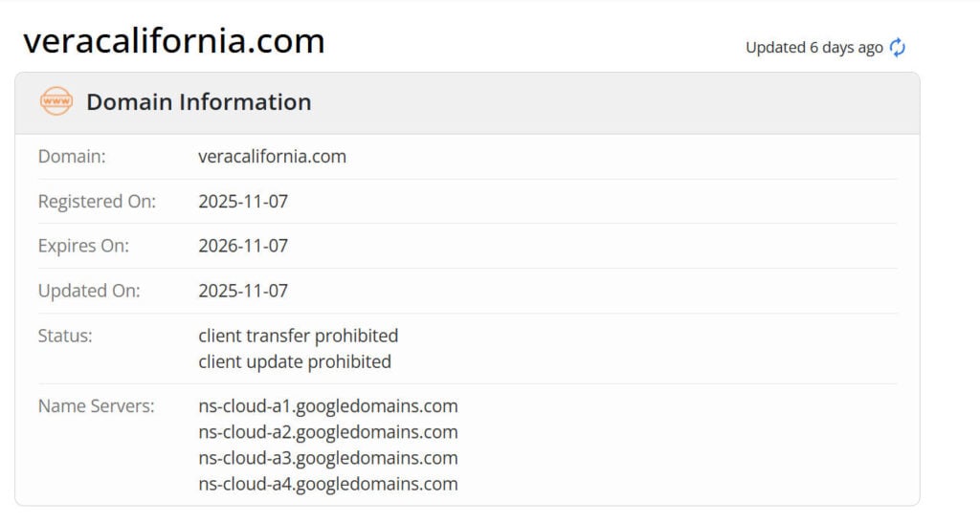The width and height of the screenshot is (980, 523).
Task: Click the "Name Servers:" label
Action: (x=96, y=406)
